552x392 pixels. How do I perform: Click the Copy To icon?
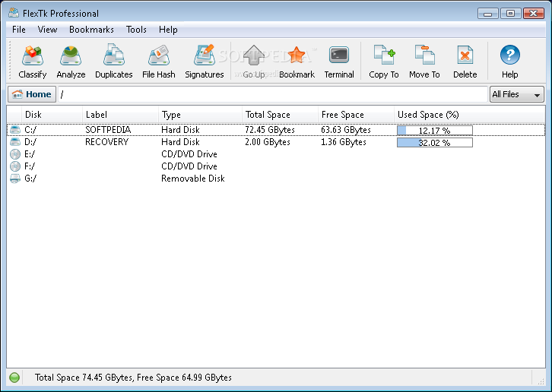point(383,61)
